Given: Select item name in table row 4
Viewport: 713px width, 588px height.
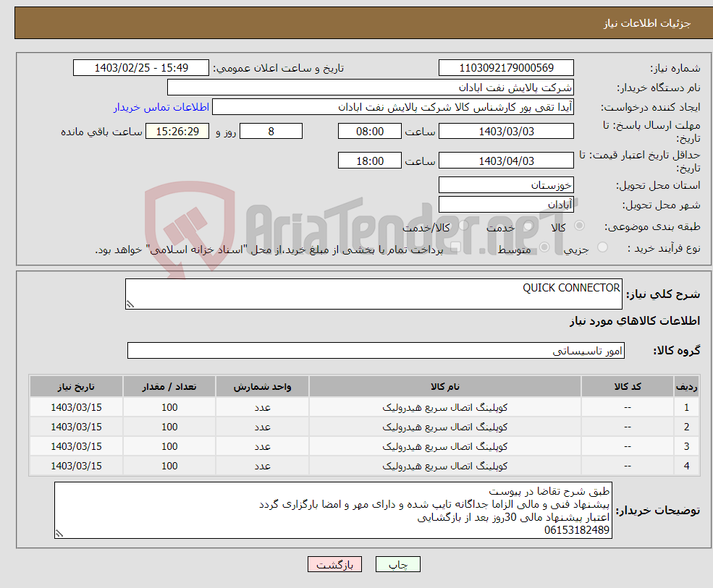Looking at the screenshot, I should (444, 466).
